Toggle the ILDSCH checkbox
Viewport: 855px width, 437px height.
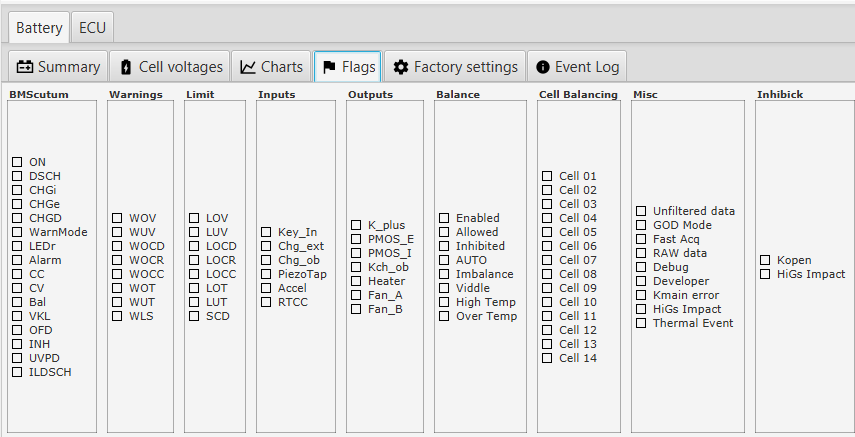click(17, 372)
